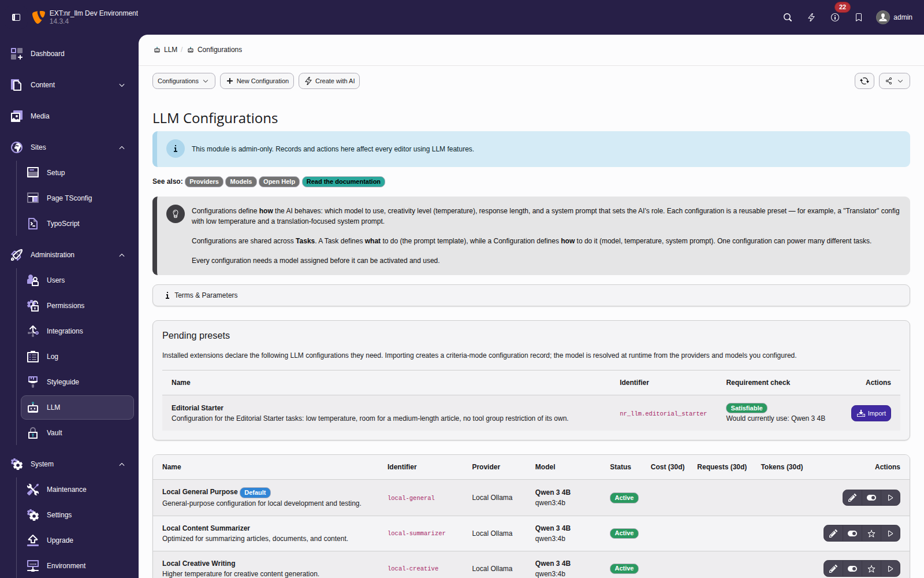Open system information with the 22 badge
This screenshot has width=924, height=578.
[x=835, y=17]
